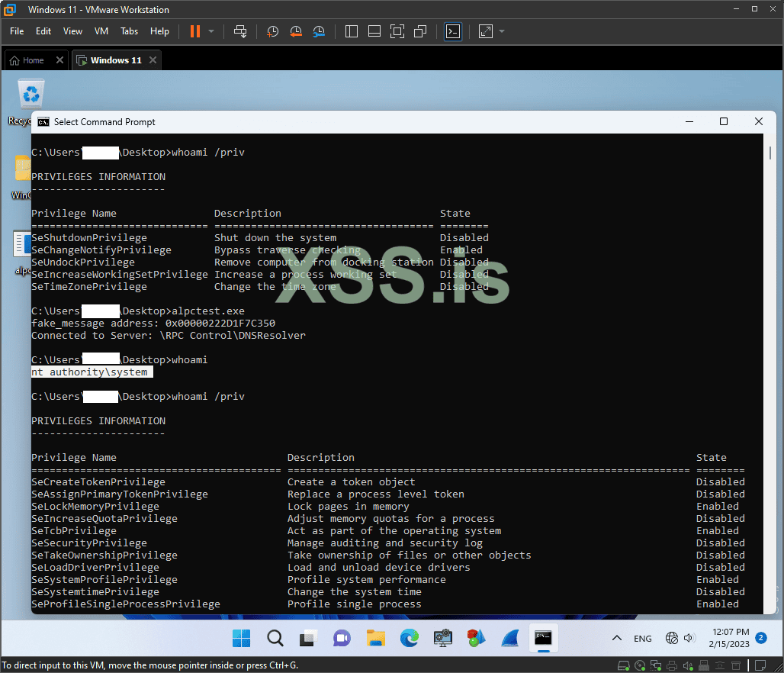Click the Command Prompt taskbar icon

[544, 638]
